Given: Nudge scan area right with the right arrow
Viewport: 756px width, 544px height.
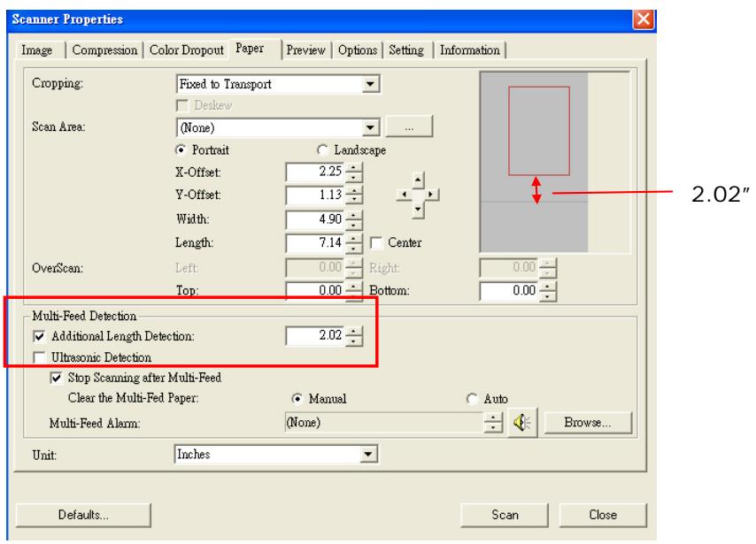Looking at the screenshot, I should [430, 194].
